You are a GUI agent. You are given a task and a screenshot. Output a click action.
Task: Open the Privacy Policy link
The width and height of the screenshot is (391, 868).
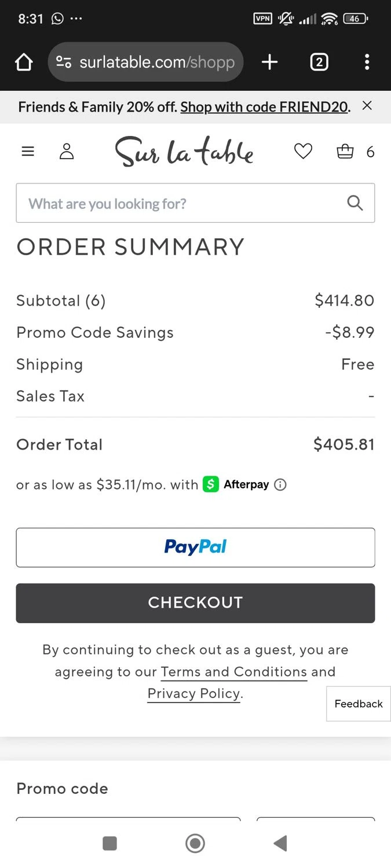pyautogui.click(x=193, y=694)
